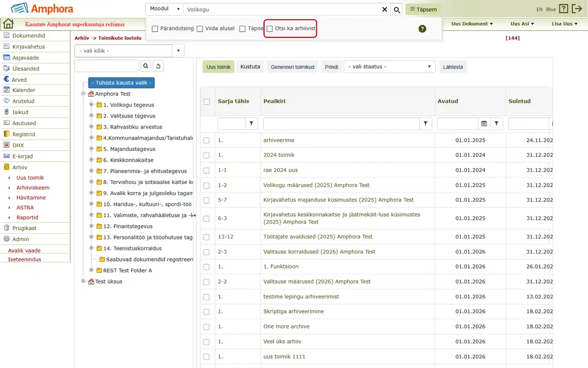This screenshot has width=588, height=368.
Task: Open Arved in the sidebar
Action: 19,80
